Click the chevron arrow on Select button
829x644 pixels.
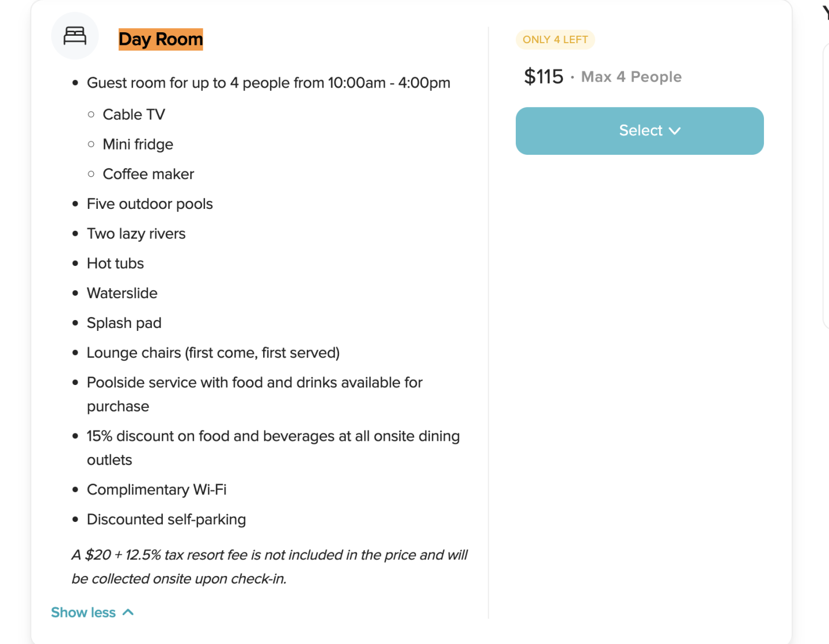[x=675, y=131]
